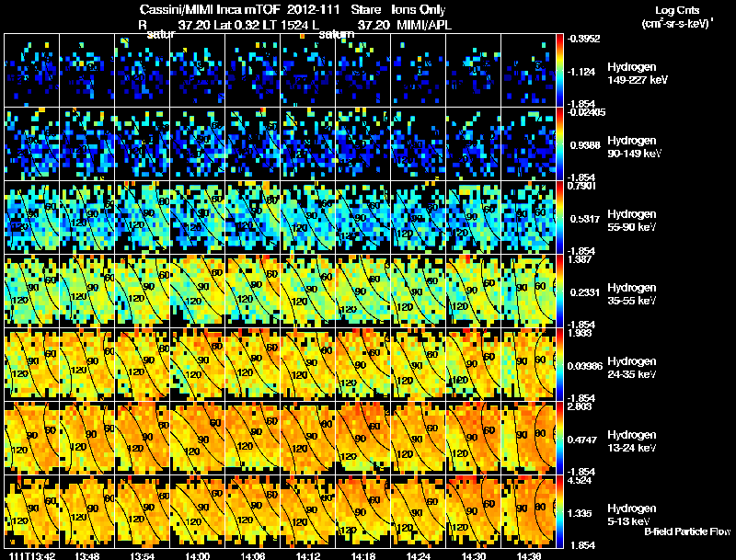Click the 'MIMI/APL' label in the header
This screenshot has height=560, width=736.
point(424,26)
